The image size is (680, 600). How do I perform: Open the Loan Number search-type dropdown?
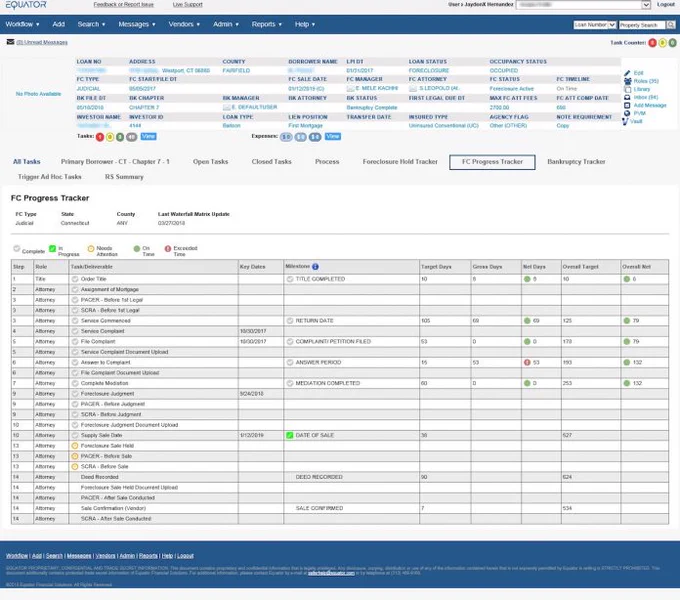[595, 25]
